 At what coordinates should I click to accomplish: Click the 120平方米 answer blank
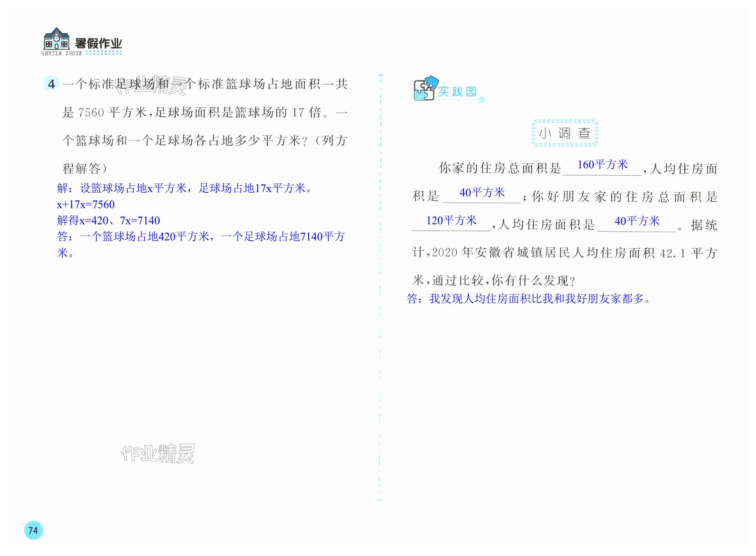pyautogui.click(x=451, y=221)
